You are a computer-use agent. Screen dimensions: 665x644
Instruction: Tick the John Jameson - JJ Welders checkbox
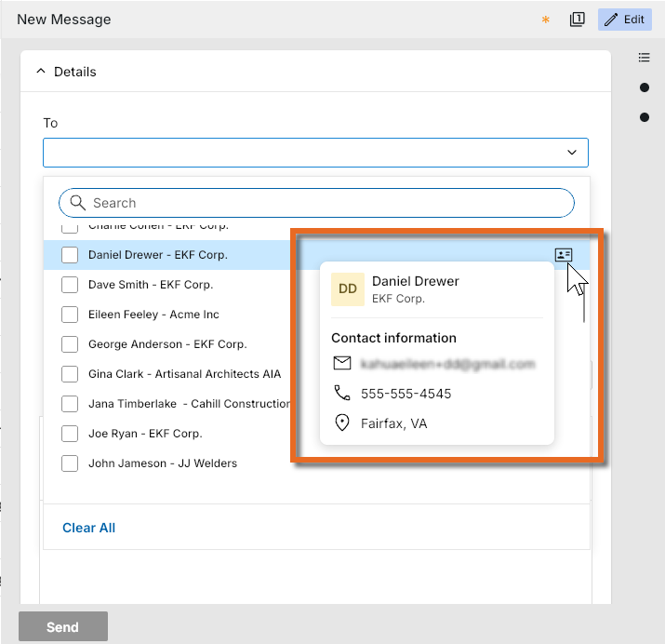[70, 463]
